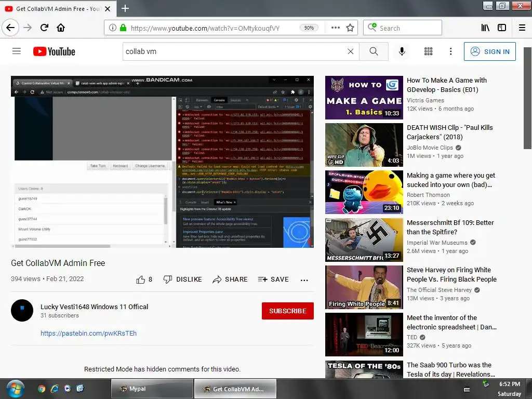Open more actions ellipsis below video
The image size is (532, 399).
point(304,280)
